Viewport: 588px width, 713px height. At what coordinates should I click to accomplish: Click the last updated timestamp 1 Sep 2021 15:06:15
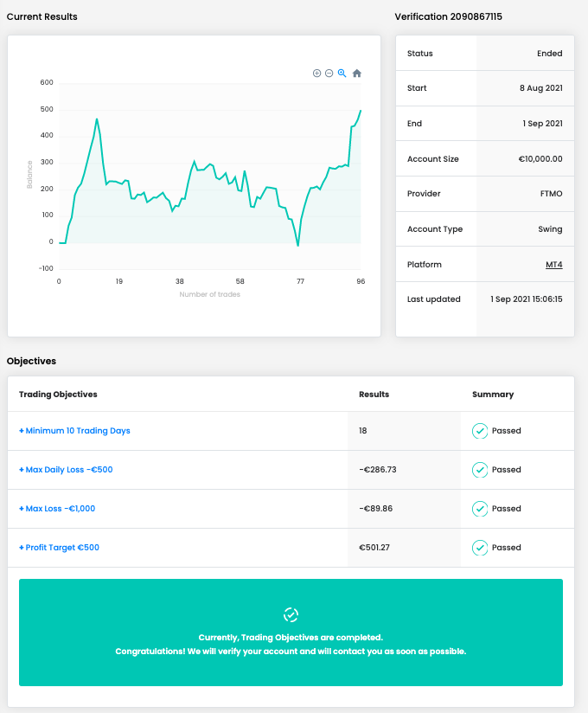coord(527,299)
